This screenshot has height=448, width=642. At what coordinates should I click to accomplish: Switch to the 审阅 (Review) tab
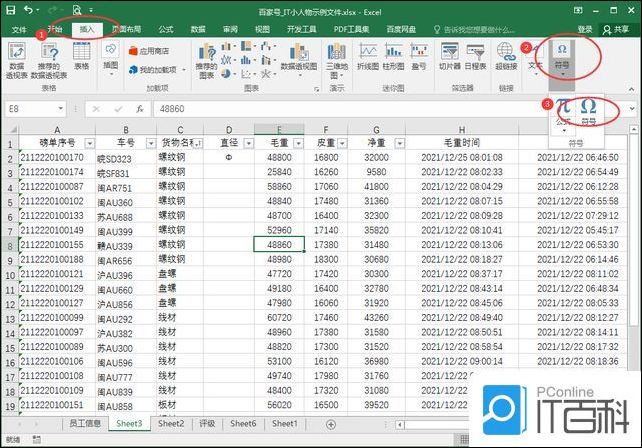(230, 29)
